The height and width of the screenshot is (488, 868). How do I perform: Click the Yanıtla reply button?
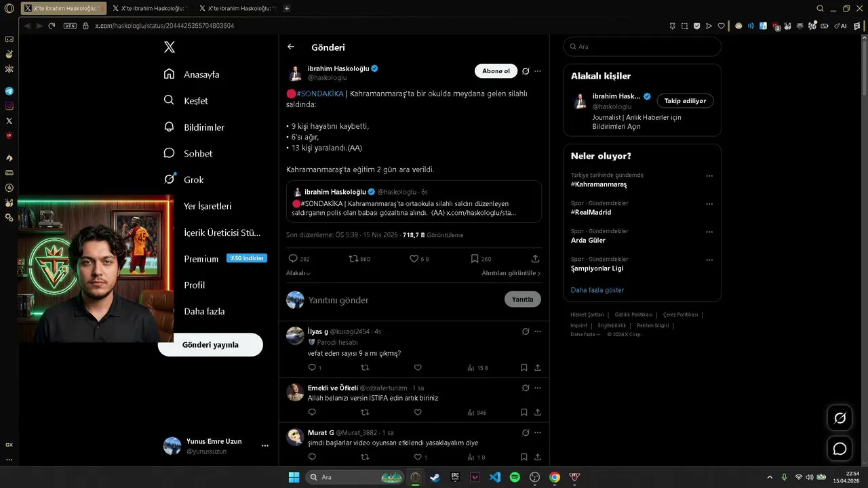[x=523, y=299]
